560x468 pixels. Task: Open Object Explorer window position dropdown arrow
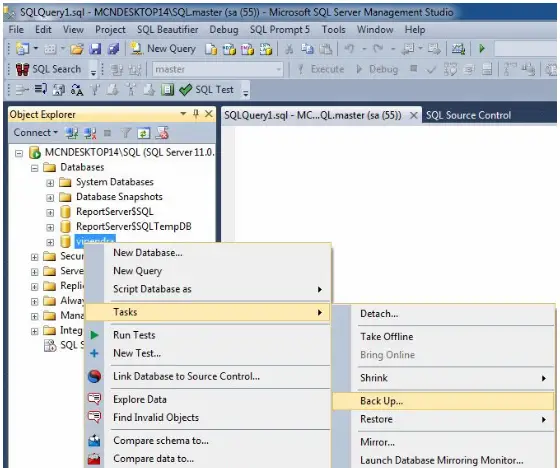pos(183,114)
